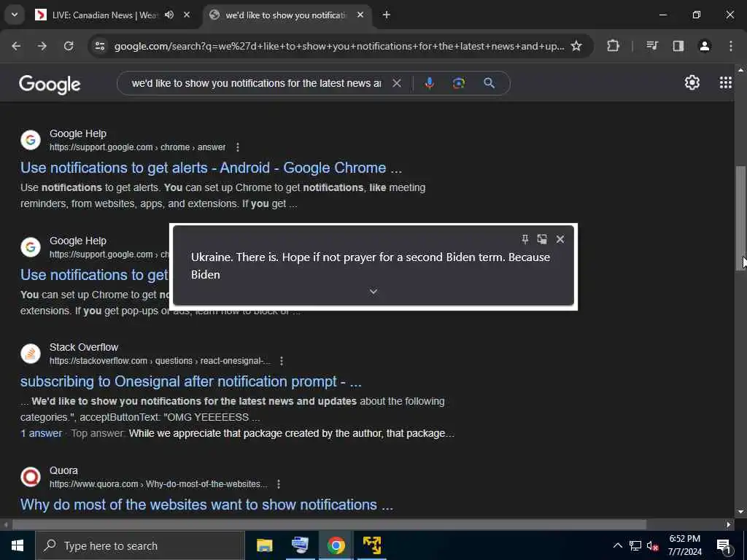Open Stack Overflow Onesignal notification prompt result
The height and width of the screenshot is (560, 747).
[x=191, y=382]
